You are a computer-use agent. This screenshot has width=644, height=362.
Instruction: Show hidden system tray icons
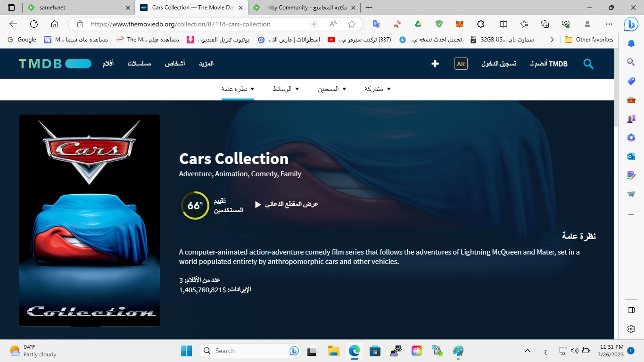(x=528, y=351)
